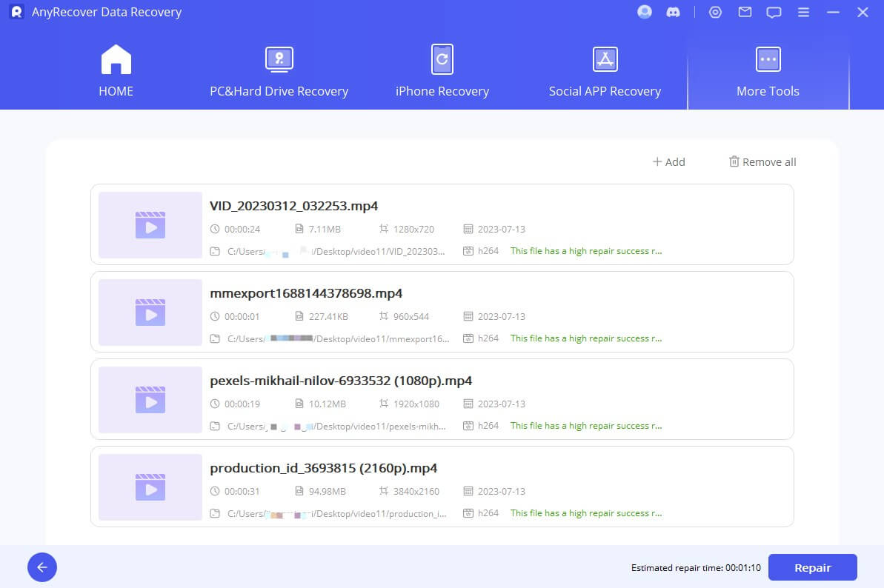Open the settings gear icon in titlebar
The image size is (884, 588).
pyautogui.click(x=715, y=12)
